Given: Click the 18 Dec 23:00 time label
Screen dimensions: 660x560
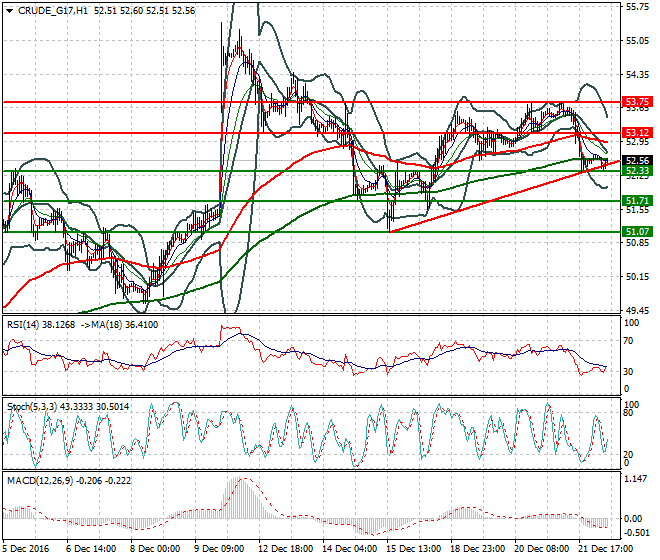Looking at the screenshot, I should coord(478,549).
